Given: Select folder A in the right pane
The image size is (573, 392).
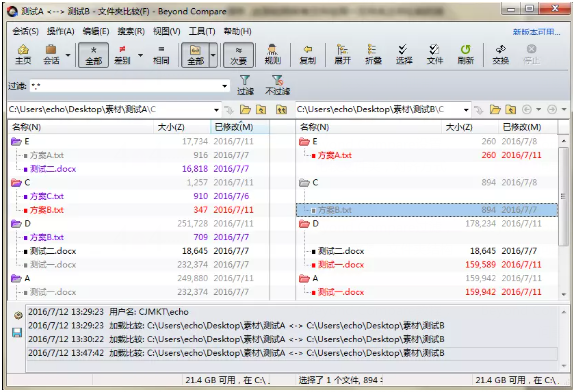Looking at the screenshot, I should (x=309, y=278).
